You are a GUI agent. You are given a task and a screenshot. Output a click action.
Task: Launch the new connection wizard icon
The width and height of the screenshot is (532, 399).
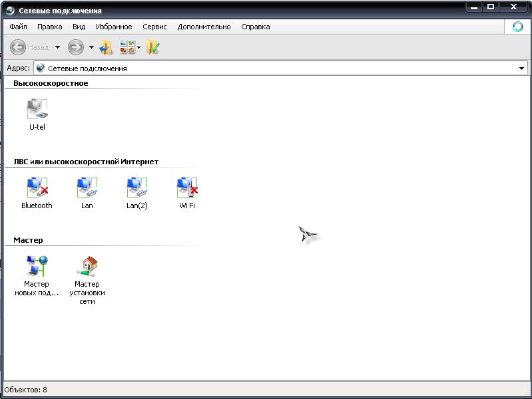(37, 266)
